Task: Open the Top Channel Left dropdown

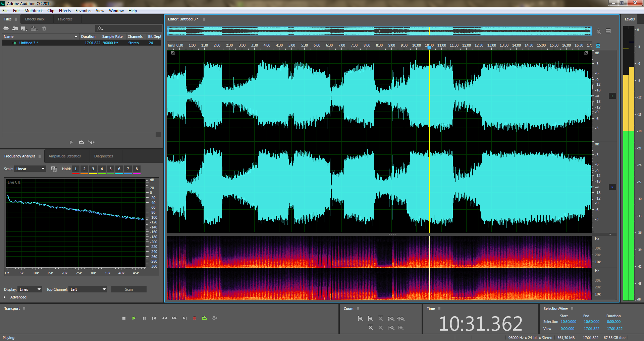Action: click(x=88, y=289)
